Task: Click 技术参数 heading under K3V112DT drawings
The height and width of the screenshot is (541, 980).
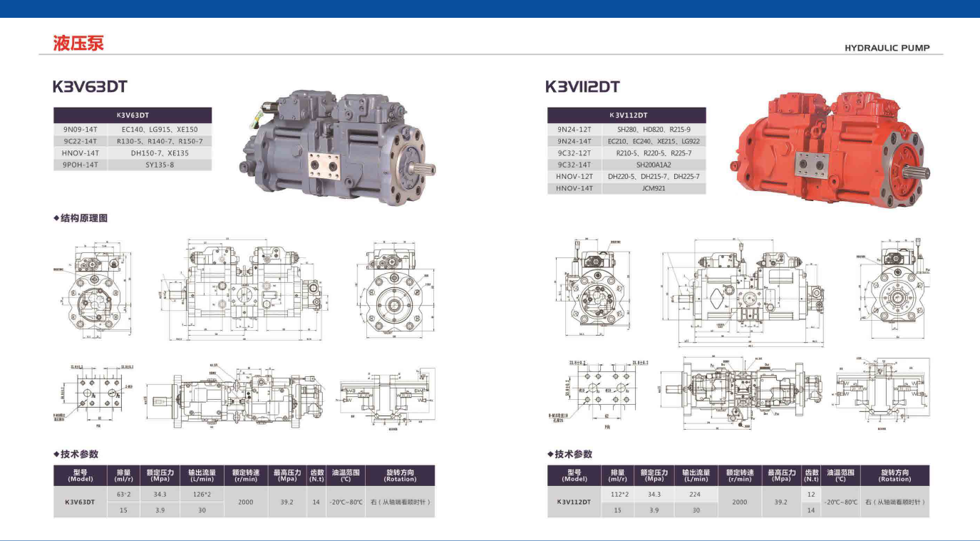Action: [x=569, y=454]
